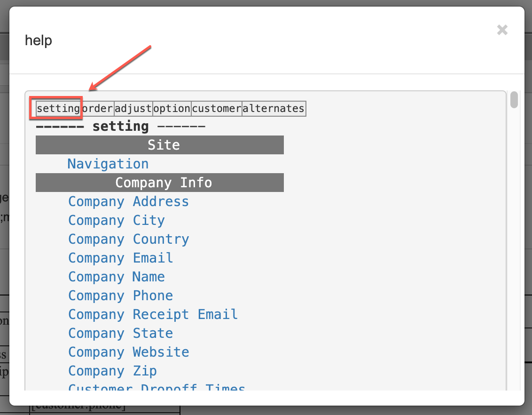Open the customer tab

(x=217, y=108)
